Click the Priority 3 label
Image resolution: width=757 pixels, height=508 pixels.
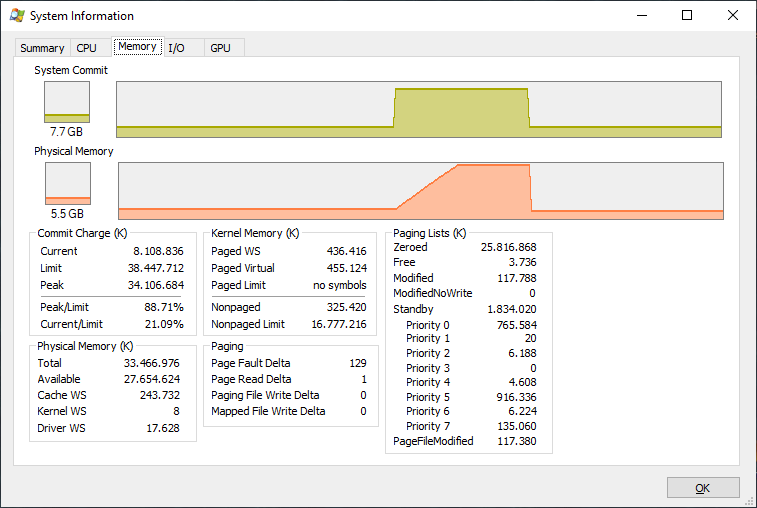pyautogui.click(x=428, y=368)
